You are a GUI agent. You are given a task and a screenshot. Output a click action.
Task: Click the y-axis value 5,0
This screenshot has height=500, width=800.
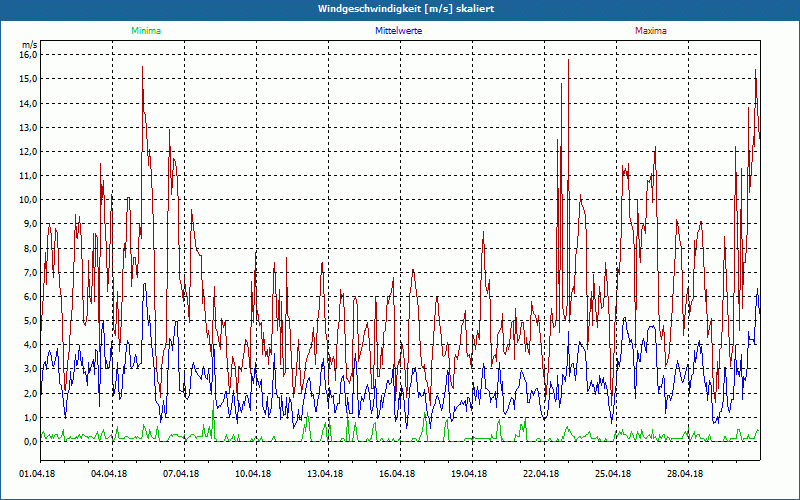[x=31, y=320]
